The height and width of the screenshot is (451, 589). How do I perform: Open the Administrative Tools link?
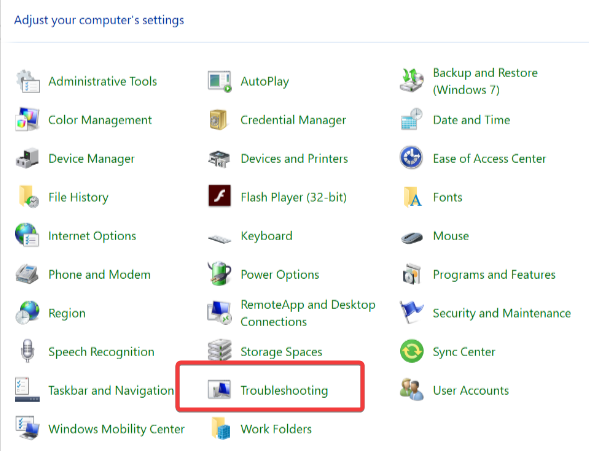point(103,81)
